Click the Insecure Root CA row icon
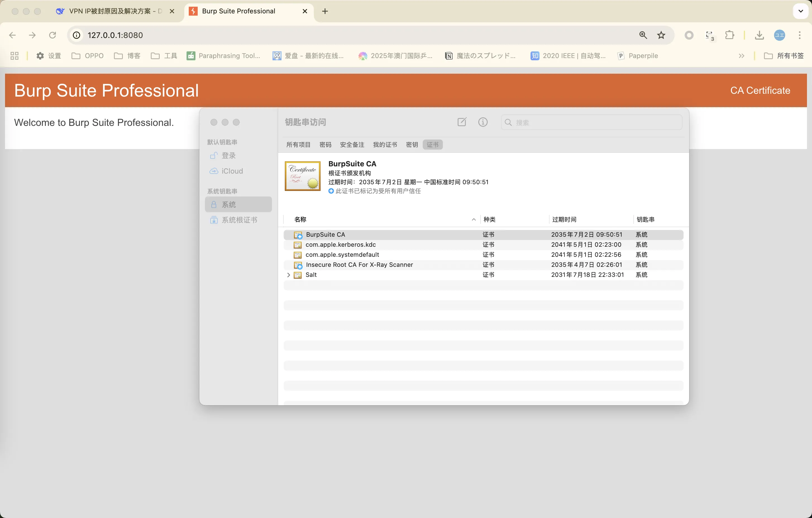 298,265
